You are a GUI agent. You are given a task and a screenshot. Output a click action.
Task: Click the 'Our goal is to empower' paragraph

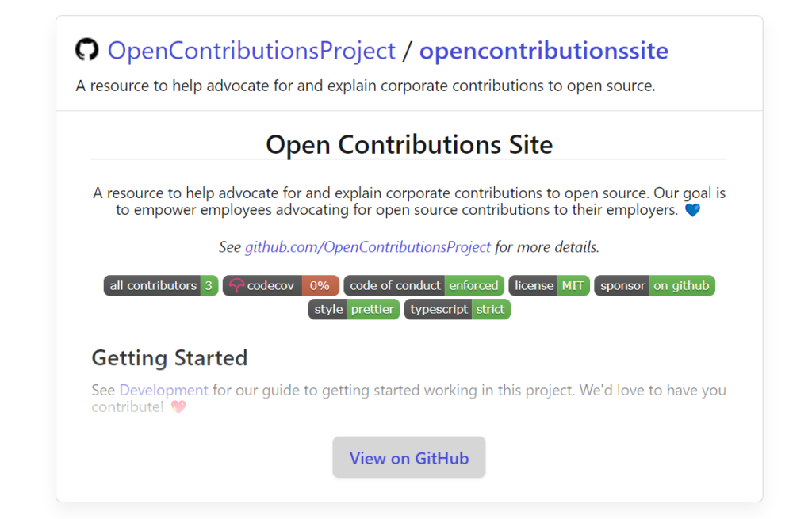(x=409, y=201)
